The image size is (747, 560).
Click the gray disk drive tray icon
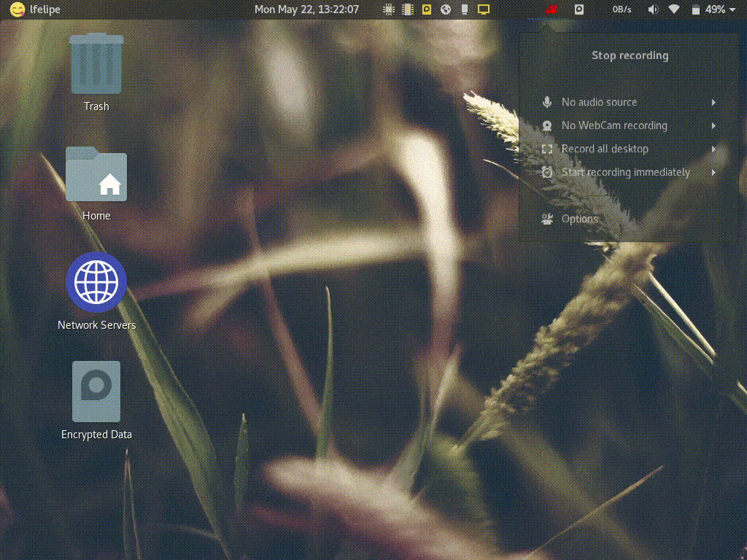tap(578, 9)
